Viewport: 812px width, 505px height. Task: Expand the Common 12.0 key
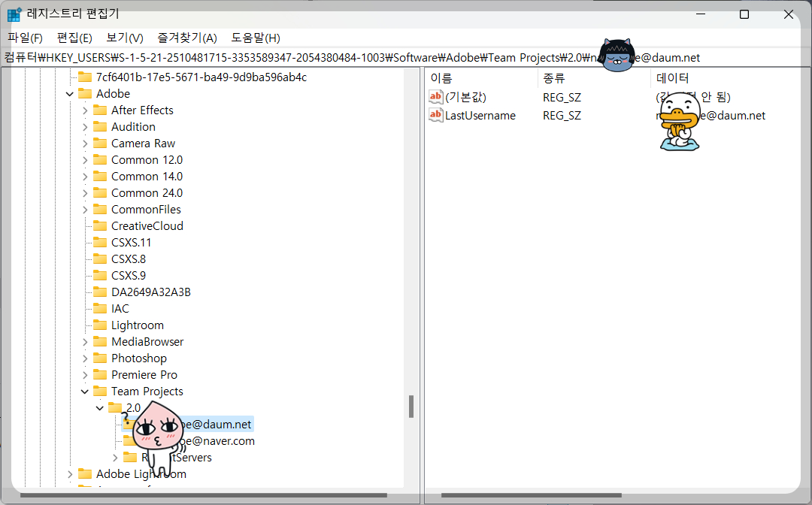[x=85, y=160]
